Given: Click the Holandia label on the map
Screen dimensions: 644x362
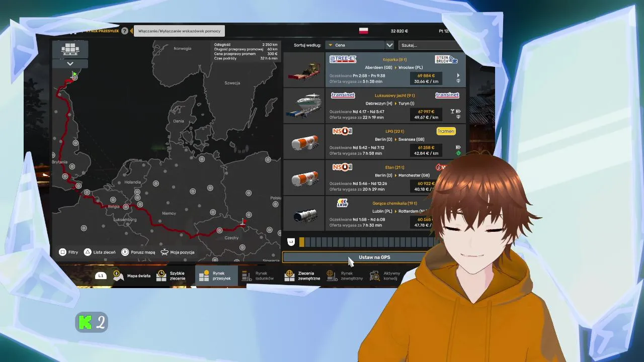Looking at the screenshot, I should (x=133, y=182).
